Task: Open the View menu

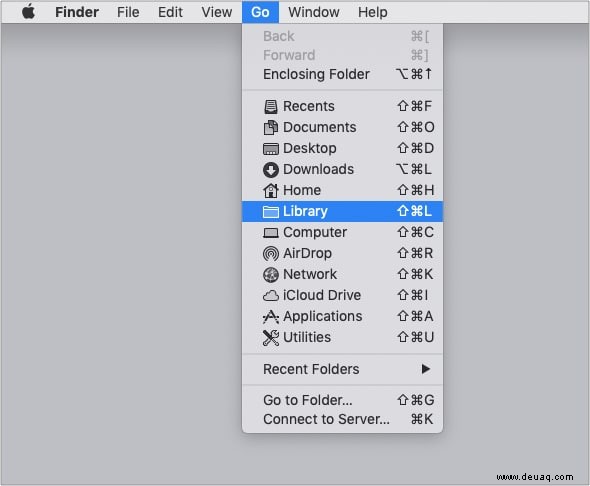Action: click(216, 12)
